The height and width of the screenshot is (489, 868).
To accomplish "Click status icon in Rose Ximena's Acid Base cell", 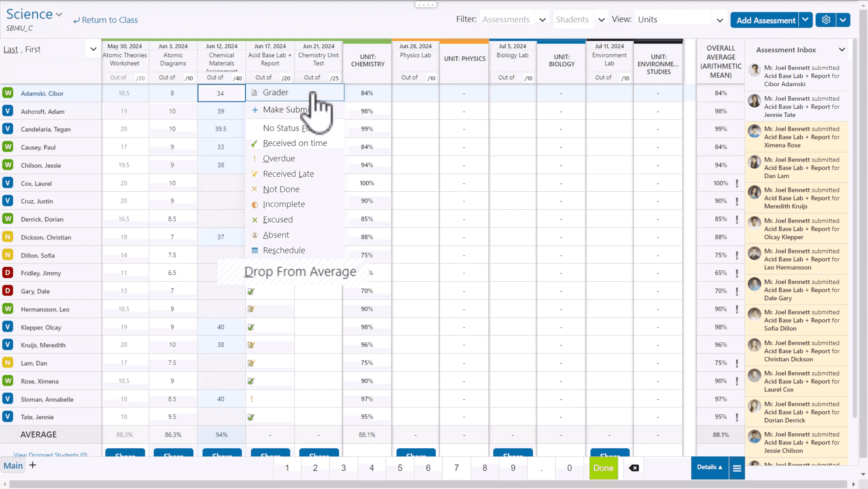I will point(251,381).
